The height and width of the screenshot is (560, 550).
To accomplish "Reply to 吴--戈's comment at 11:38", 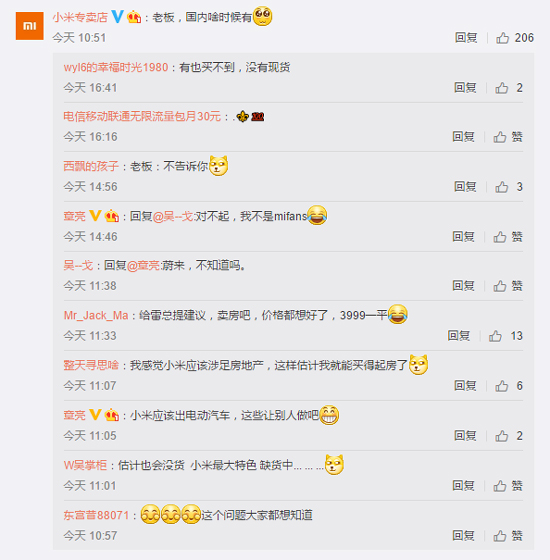I will (x=464, y=286).
